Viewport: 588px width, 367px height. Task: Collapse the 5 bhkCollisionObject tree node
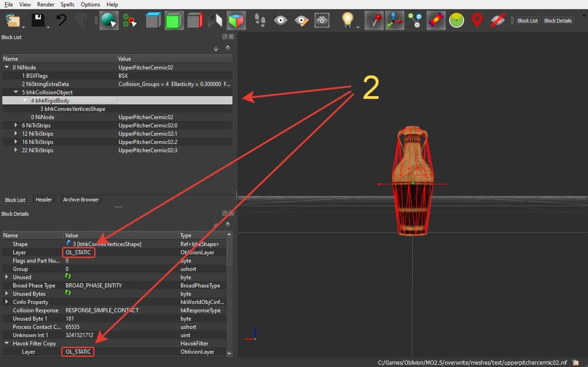16,92
